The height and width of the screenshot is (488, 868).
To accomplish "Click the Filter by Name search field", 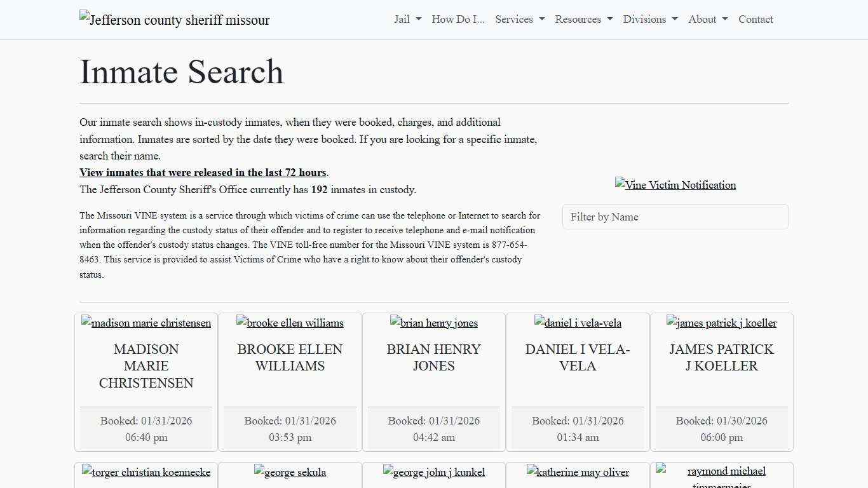I will [675, 217].
